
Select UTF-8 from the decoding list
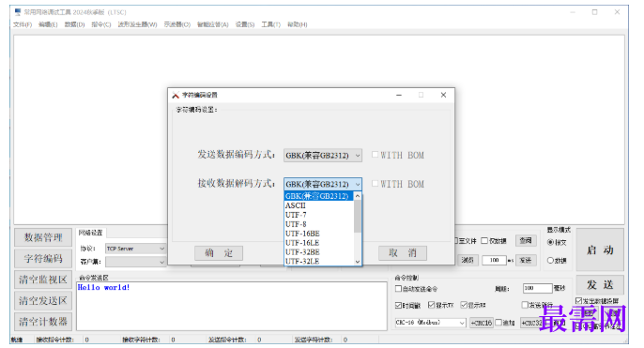point(319,224)
